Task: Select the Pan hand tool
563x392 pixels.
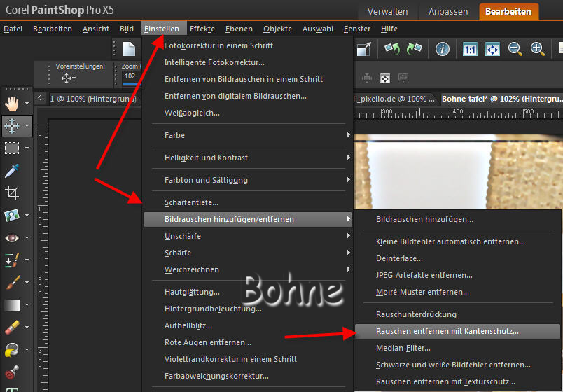Action: coord(12,104)
